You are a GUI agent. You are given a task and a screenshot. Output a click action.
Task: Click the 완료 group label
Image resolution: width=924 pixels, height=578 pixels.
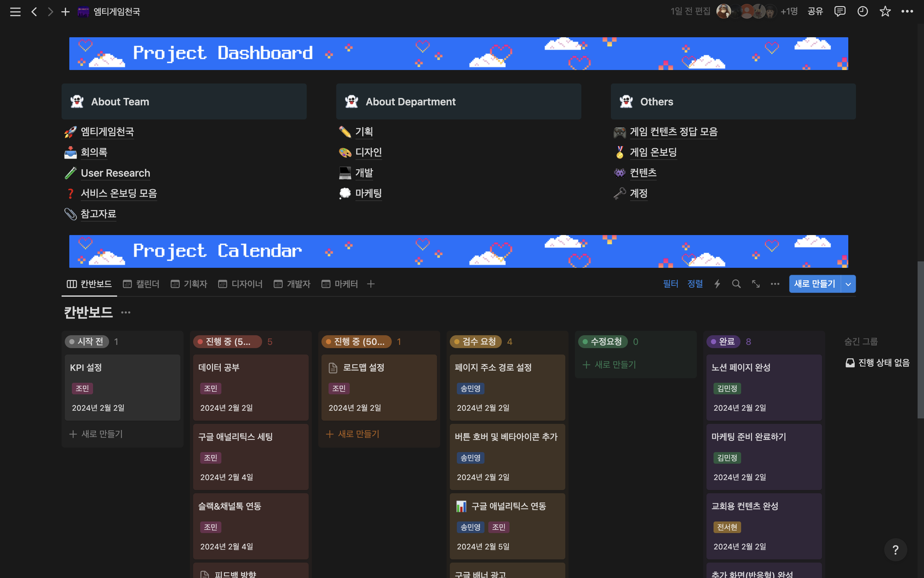[x=723, y=342]
